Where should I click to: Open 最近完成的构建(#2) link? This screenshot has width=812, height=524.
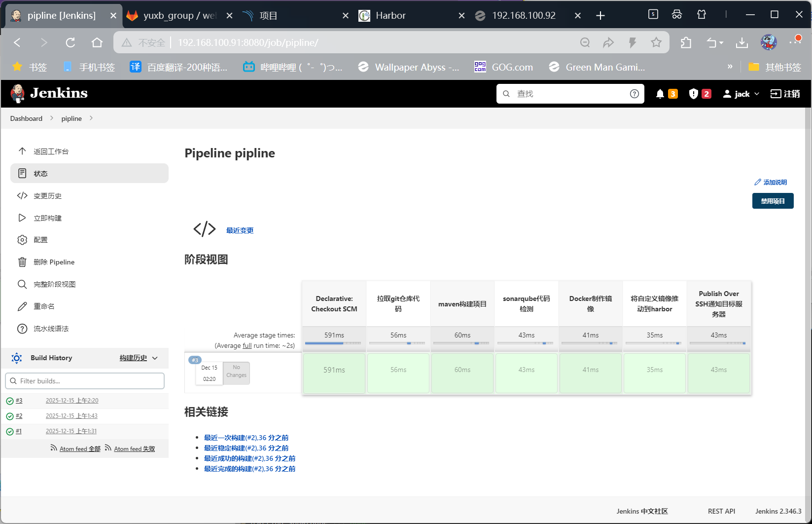point(249,469)
